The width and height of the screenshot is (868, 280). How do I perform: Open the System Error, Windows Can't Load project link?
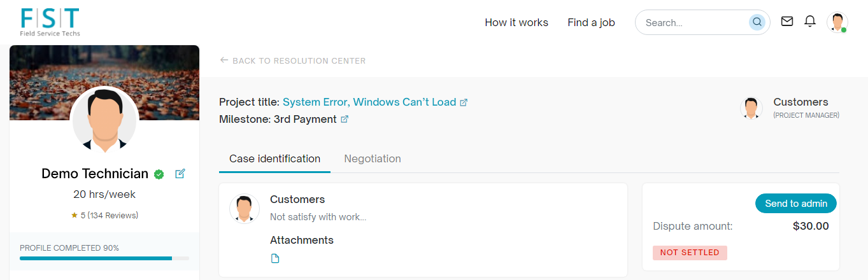point(369,102)
